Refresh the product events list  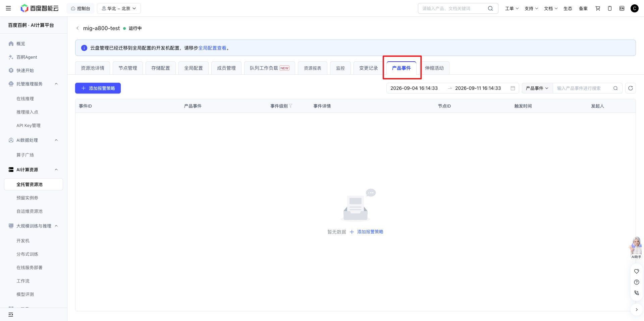(x=631, y=88)
